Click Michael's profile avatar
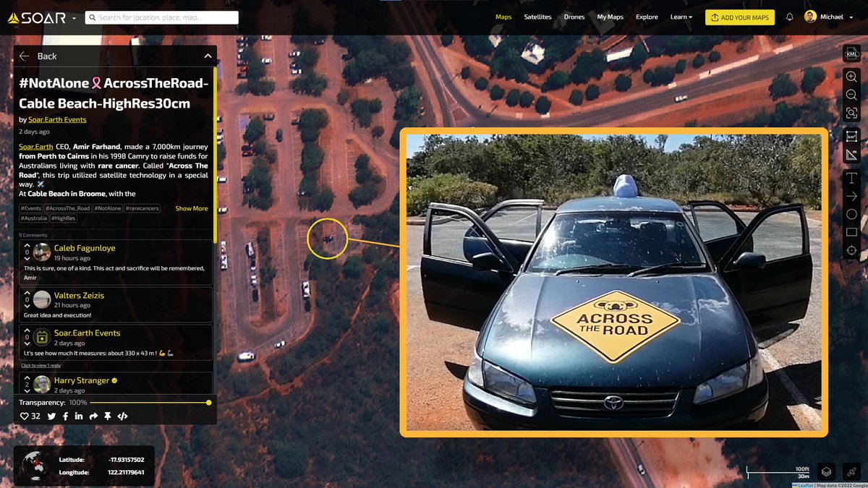Image resolution: width=868 pixels, height=488 pixels. 811,17
